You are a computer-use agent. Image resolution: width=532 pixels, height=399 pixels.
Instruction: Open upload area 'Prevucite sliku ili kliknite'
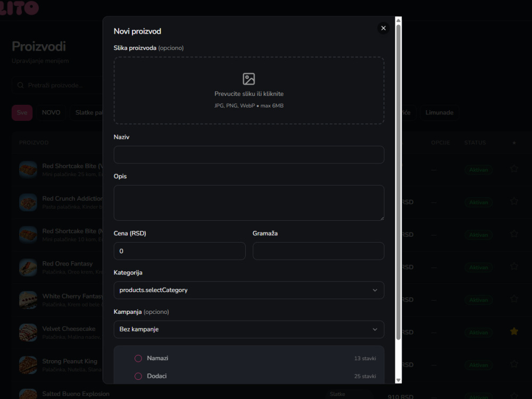248,90
